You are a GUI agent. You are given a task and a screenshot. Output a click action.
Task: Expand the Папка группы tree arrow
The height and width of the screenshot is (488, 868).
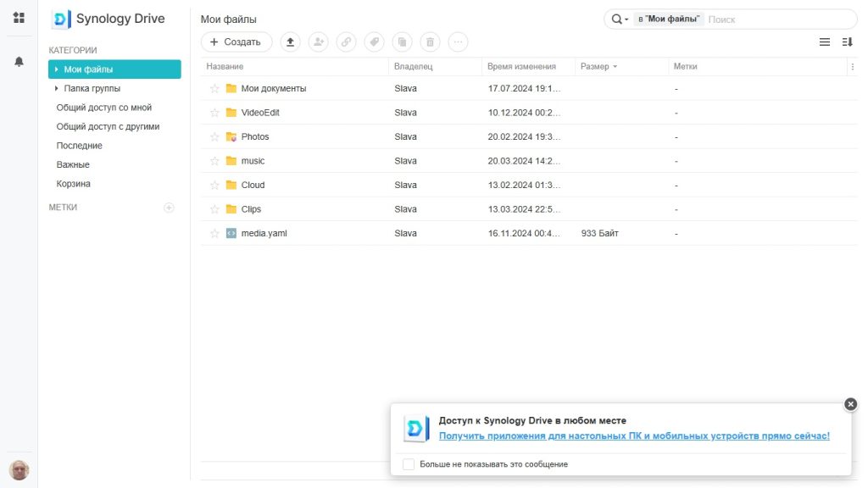[57, 88]
